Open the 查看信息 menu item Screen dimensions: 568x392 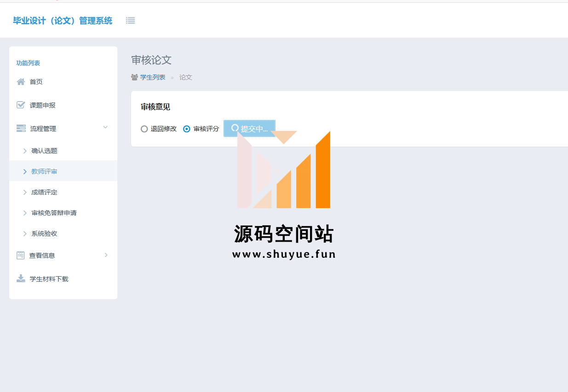coord(63,255)
